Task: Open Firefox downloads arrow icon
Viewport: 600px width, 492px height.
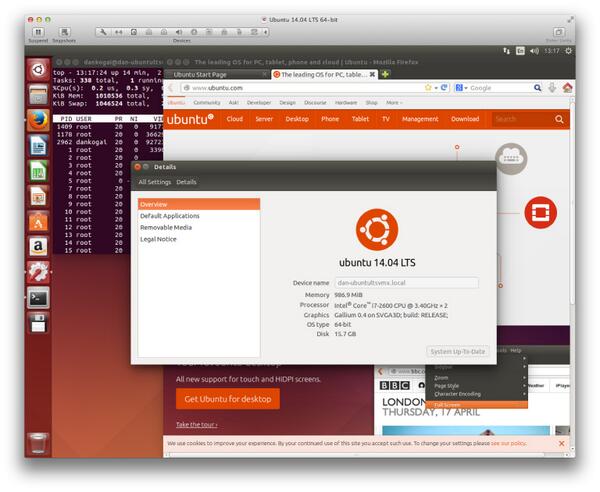Action: click(552, 88)
